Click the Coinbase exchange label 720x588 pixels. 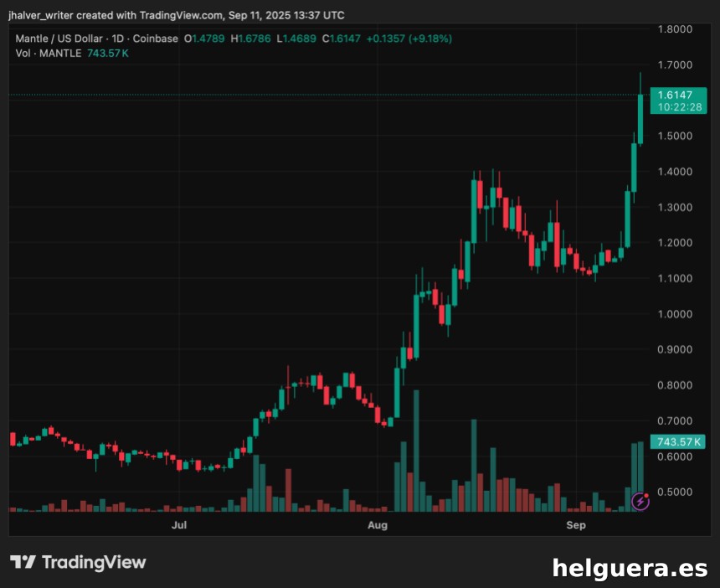155,39
